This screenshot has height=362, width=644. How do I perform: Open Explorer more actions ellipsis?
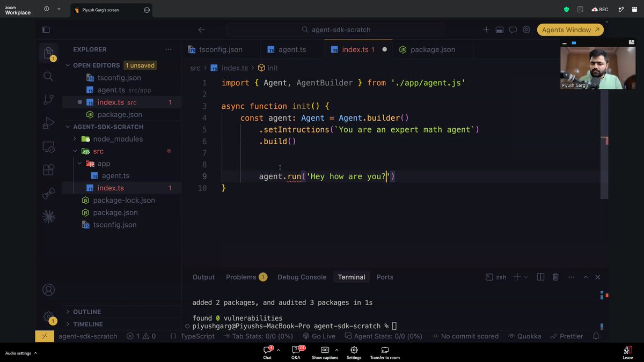(x=169, y=49)
